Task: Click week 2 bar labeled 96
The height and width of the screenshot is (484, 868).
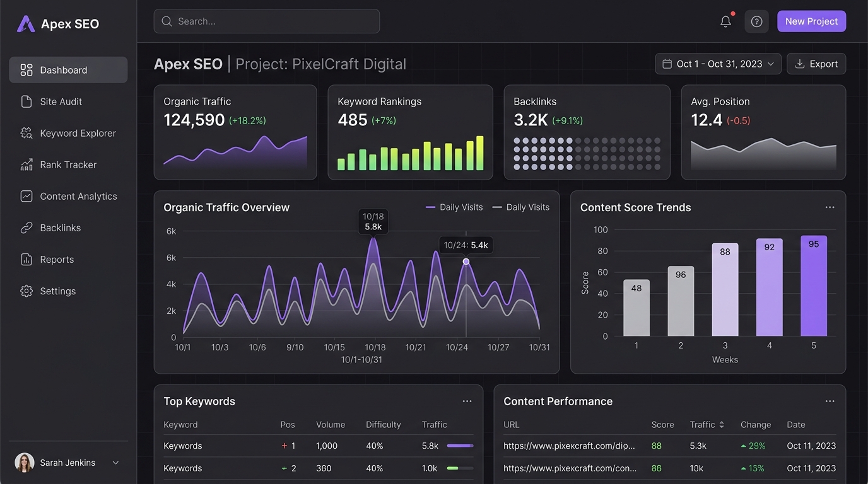Action: [x=681, y=301]
